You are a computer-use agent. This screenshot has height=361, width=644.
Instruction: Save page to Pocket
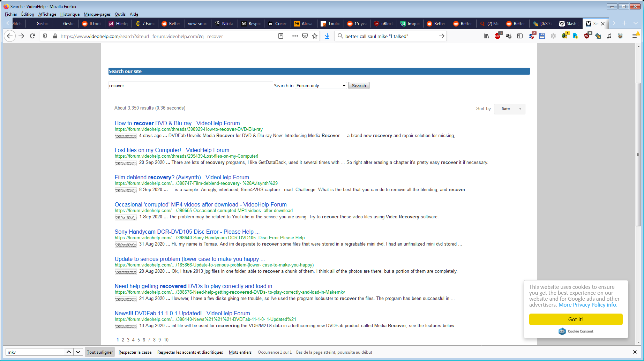(x=305, y=36)
